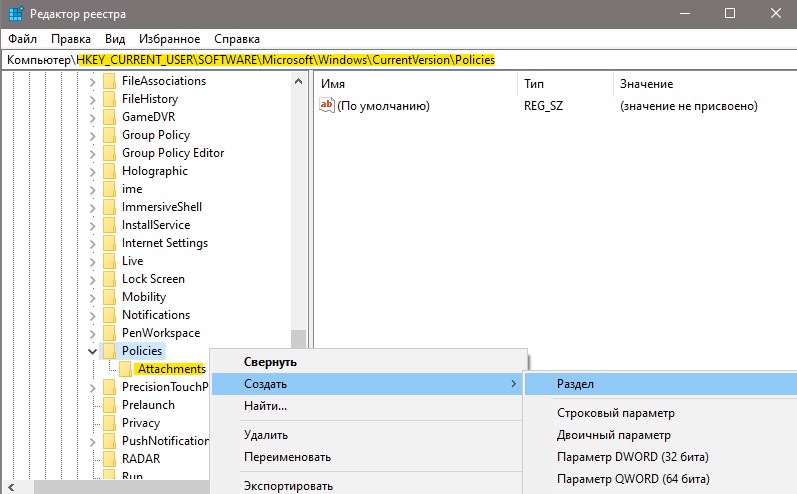Image resolution: width=797 pixels, height=494 pixels.
Task: Select Параметр DWORD (32 бита)
Action: [661, 457]
